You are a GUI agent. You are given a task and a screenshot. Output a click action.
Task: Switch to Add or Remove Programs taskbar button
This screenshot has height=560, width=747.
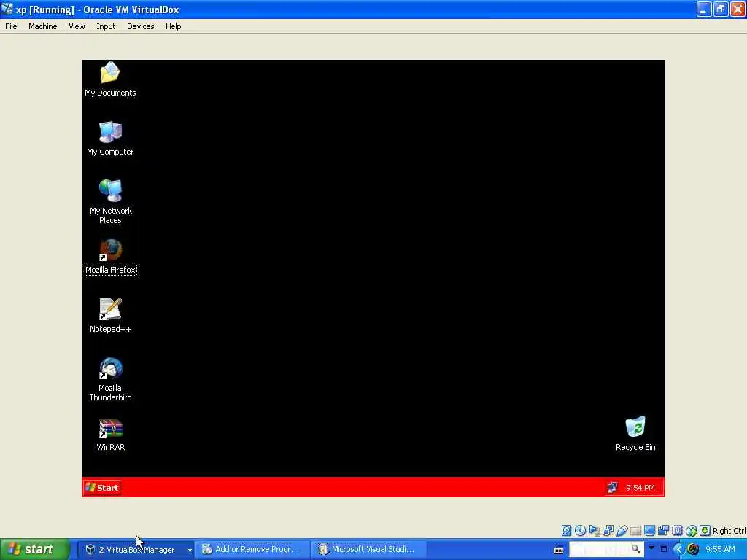(x=252, y=550)
